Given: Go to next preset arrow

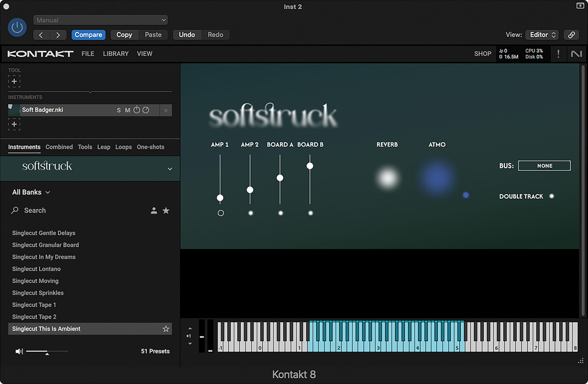Looking at the screenshot, I should tap(58, 35).
